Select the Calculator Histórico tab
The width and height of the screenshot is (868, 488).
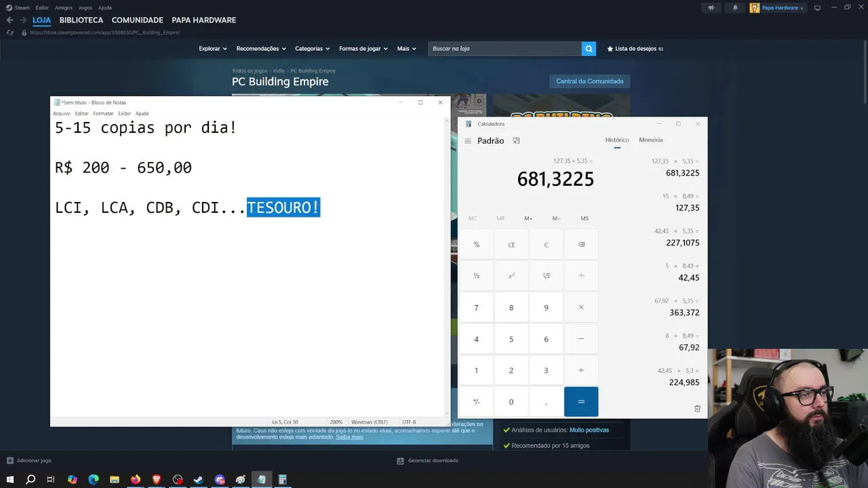pyautogui.click(x=617, y=140)
